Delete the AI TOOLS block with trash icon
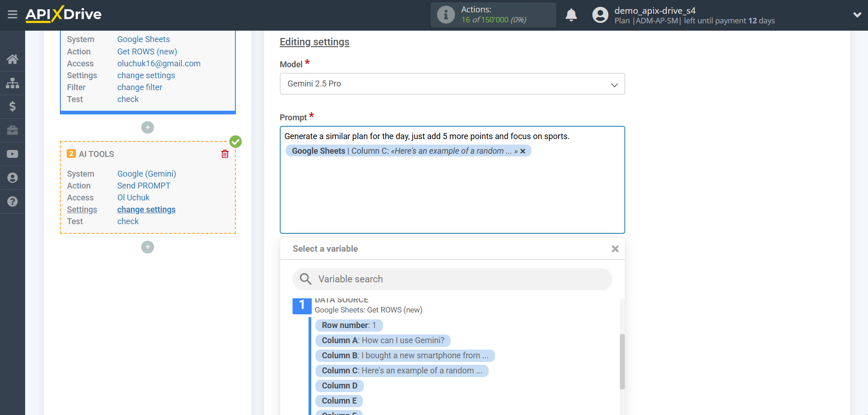This screenshot has height=415, width=868. pos(224,154)
